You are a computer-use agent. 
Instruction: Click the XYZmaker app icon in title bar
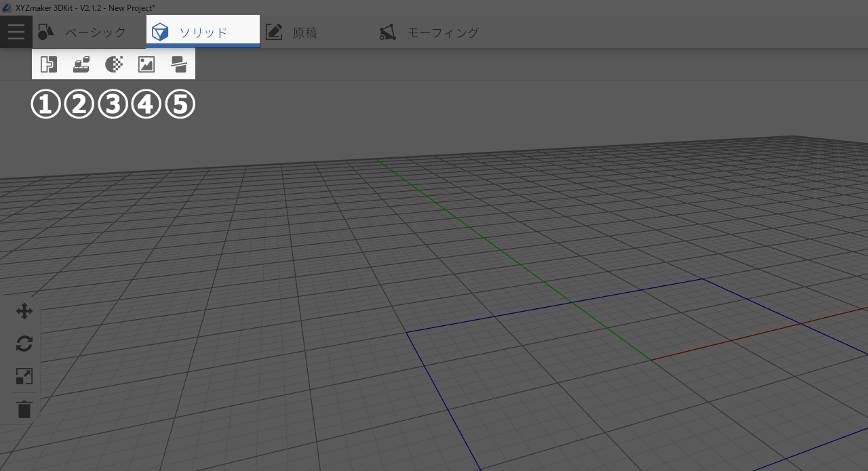point(7,7)
